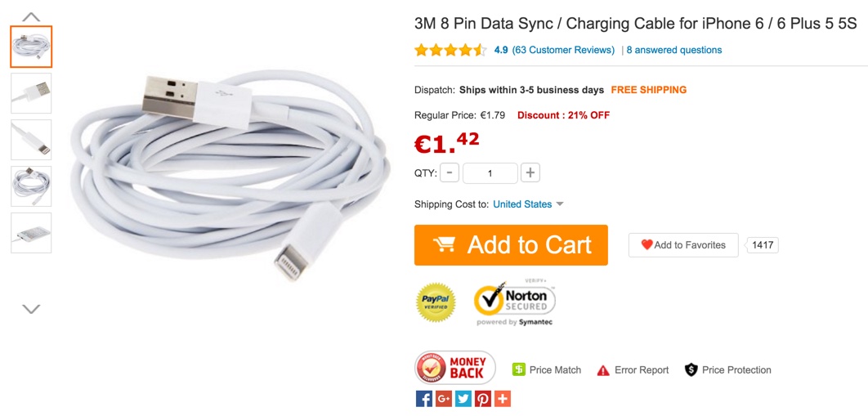Share via Google Plus icon

(444, 399)
